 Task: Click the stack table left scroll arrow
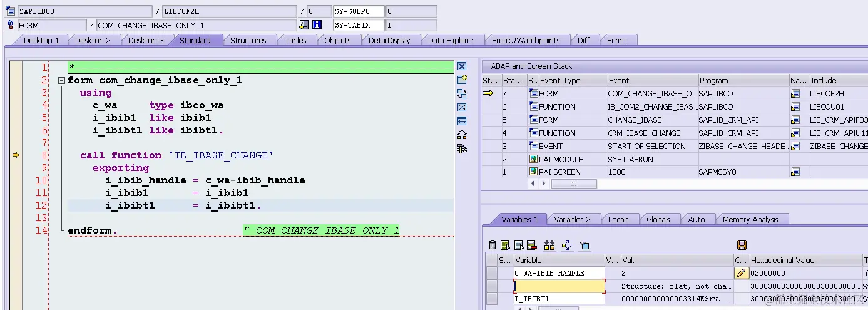tap(533, 184)
